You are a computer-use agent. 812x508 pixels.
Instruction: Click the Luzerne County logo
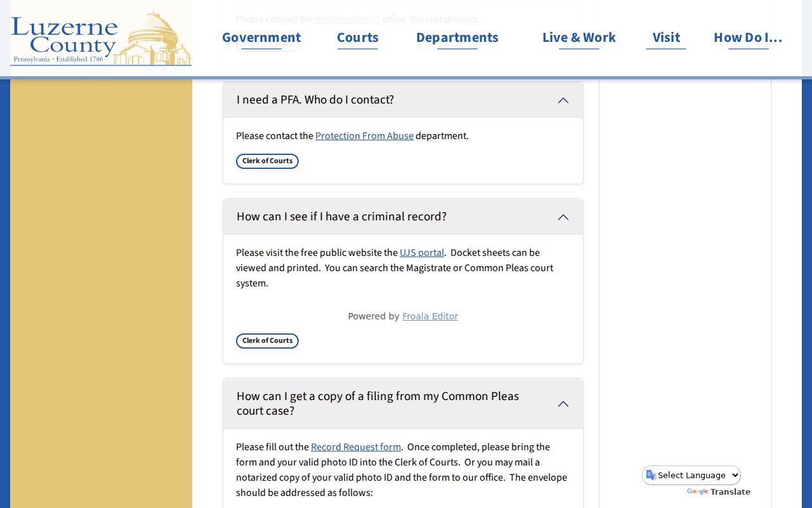tap(101, 38)
